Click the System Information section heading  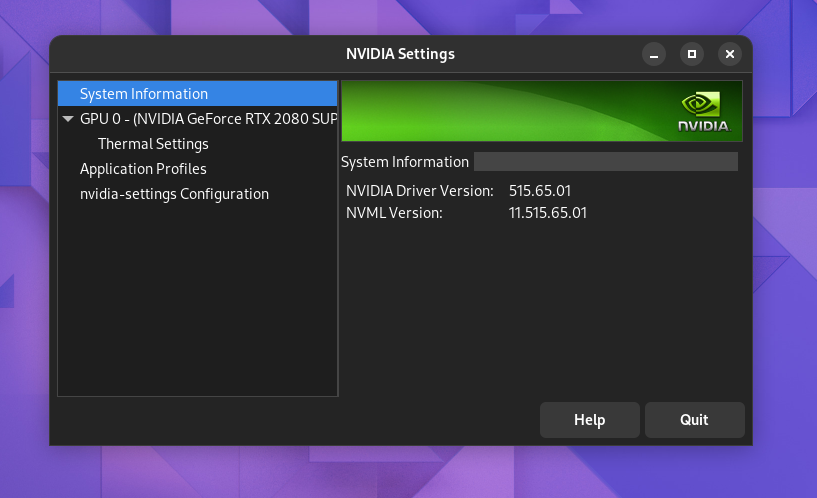click(405, 162)
